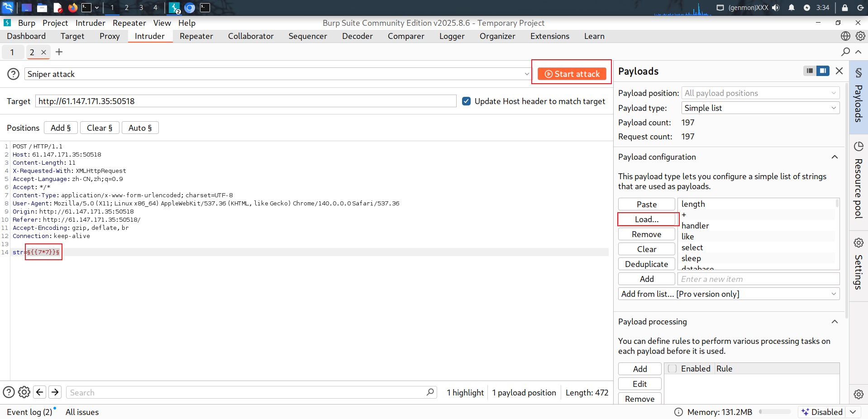Collapse the tab row with the up chevron

click(858, 52)
